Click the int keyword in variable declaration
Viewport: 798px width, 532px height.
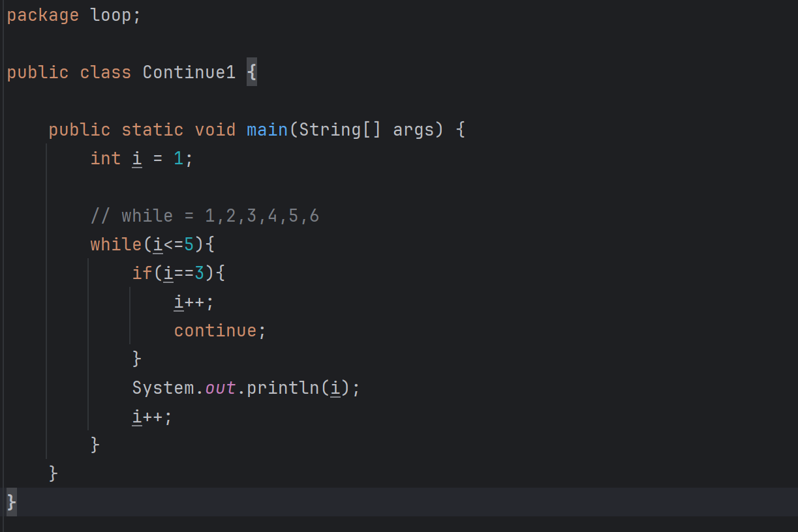tap(106, 158)
